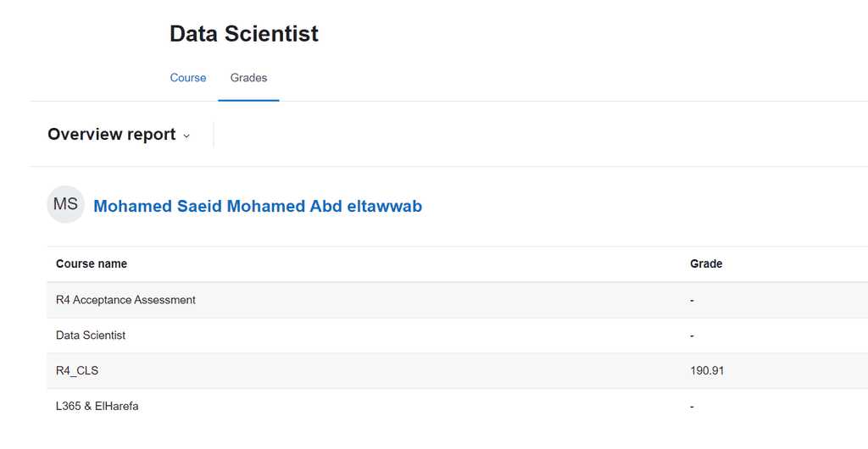Select the L365 & ElHarefa course name
868x449 pixels.
(97, 406)
